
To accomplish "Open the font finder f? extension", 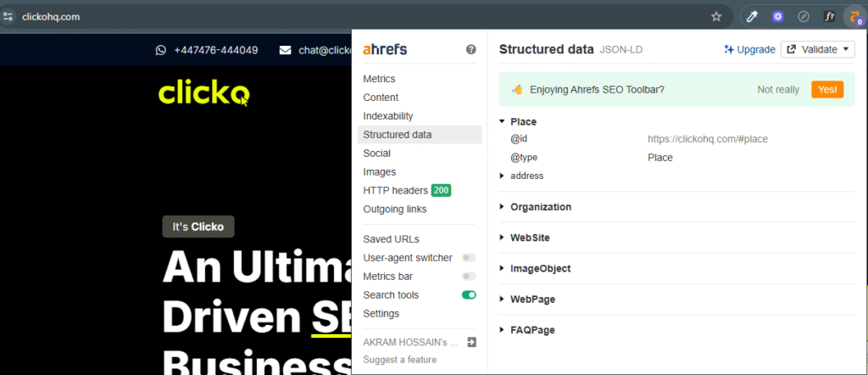I will tap(829, 17).
